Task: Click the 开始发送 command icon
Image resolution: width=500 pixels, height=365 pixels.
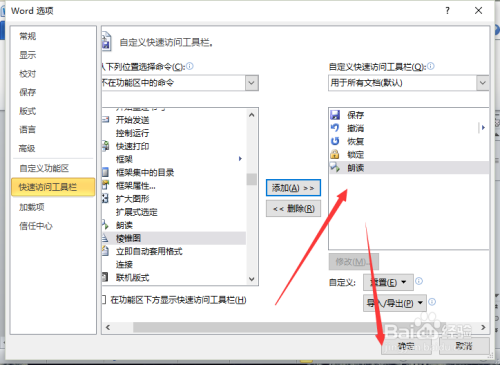Action: [x=106, y=119]
